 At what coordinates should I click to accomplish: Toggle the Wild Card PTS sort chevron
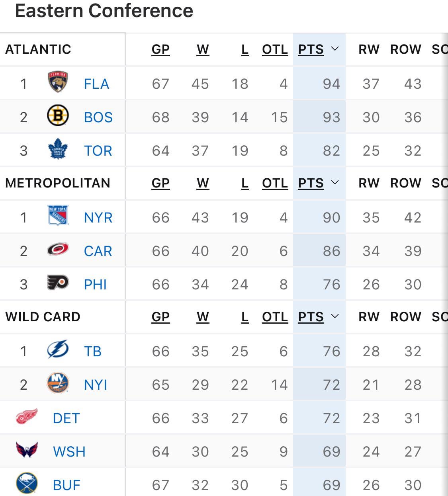click(x=335, y=316)
